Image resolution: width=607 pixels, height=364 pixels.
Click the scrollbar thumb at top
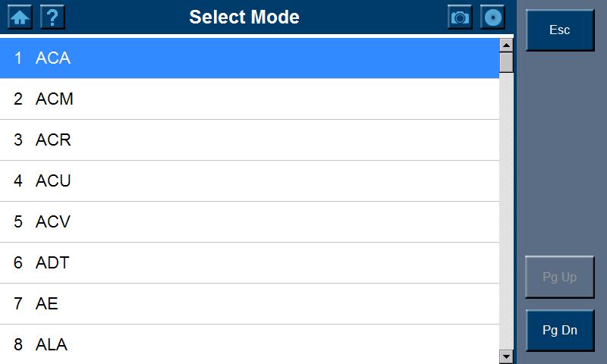[506, 62]
